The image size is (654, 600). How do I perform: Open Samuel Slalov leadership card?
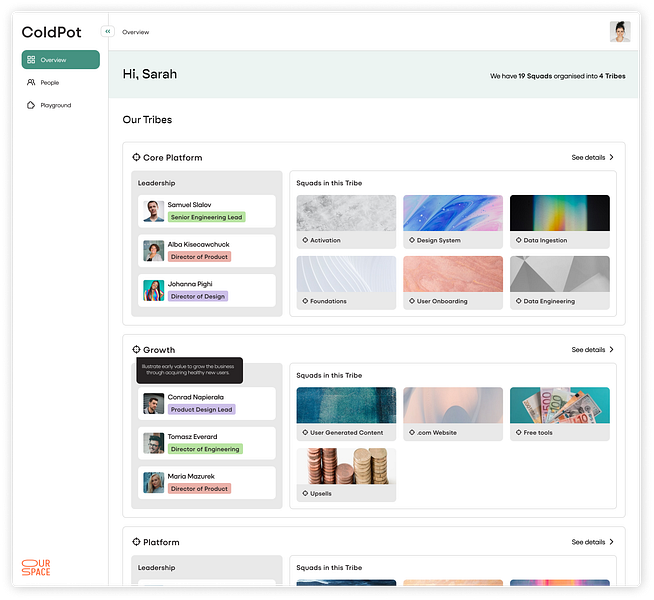[207, 211]
